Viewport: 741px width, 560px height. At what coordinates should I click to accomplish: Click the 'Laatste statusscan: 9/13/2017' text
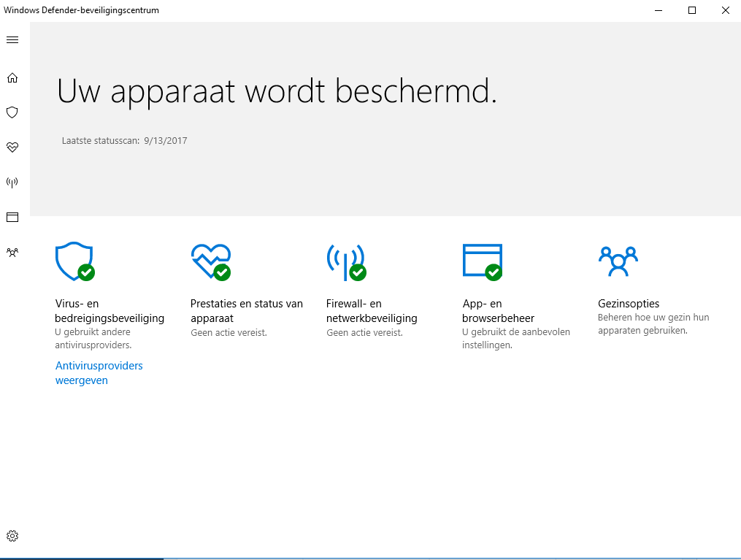coord(125,140)
